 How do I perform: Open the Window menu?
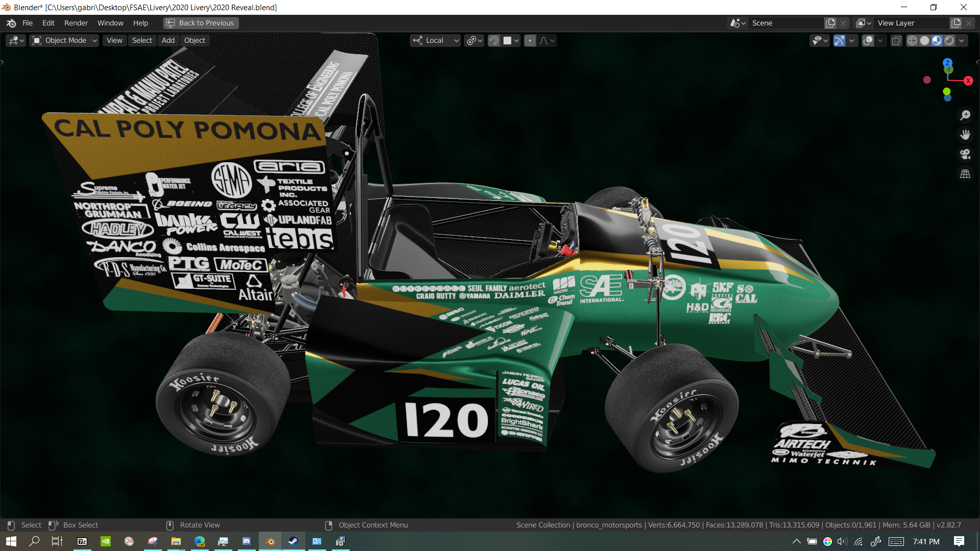point(110,23)
